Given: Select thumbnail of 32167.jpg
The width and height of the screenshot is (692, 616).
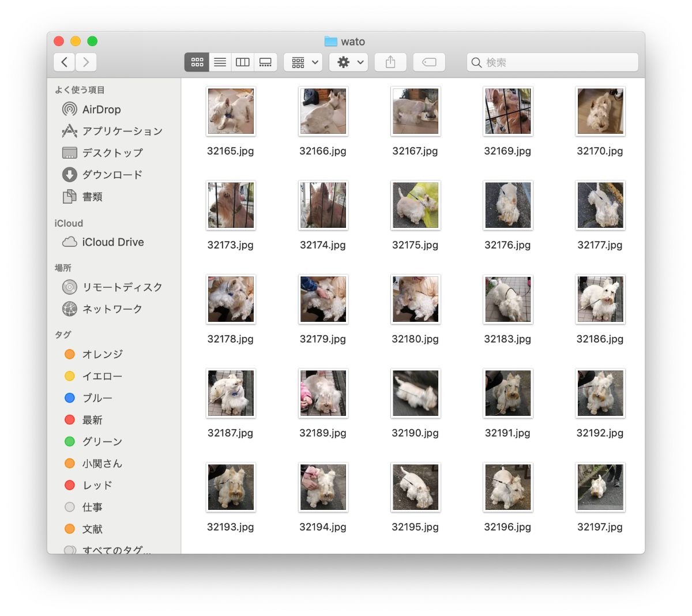Looking at the screenshot, I should 415,111.
